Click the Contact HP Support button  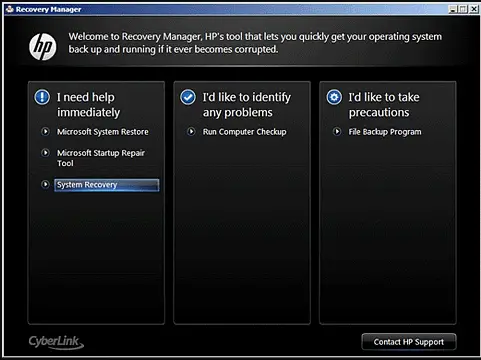pos(409,342)
